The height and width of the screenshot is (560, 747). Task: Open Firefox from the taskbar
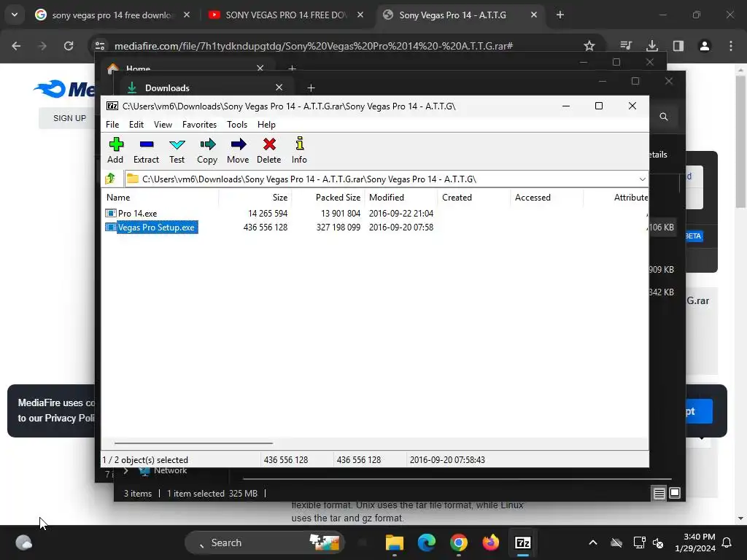[x=491, y=542]
